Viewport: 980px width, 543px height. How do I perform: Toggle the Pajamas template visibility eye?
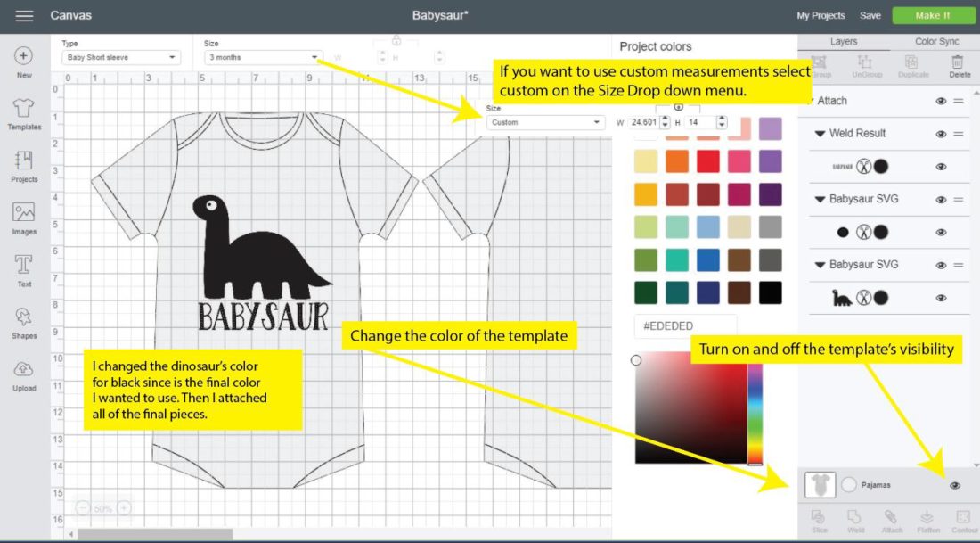click(x=955, y=485)
